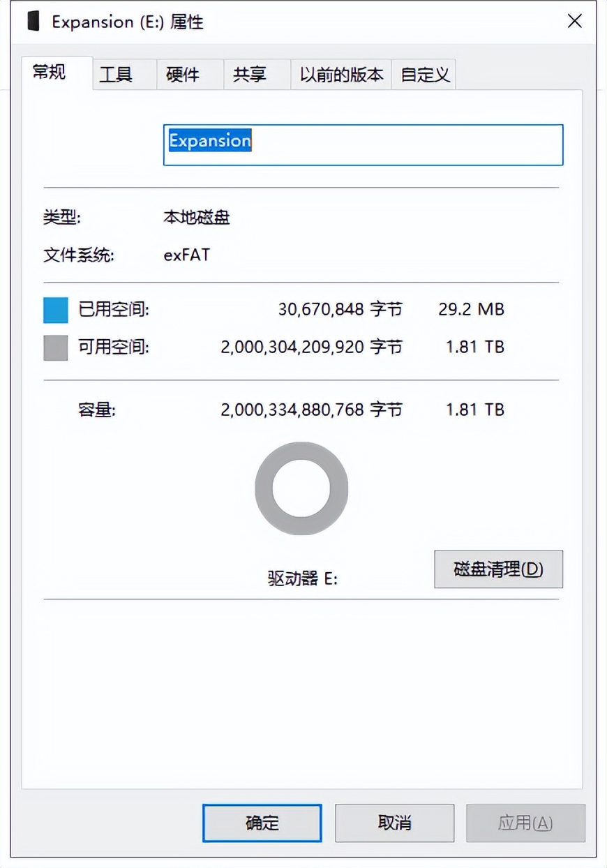
Task: Switch to the 自定义 tab
Action: click(424, 73)
